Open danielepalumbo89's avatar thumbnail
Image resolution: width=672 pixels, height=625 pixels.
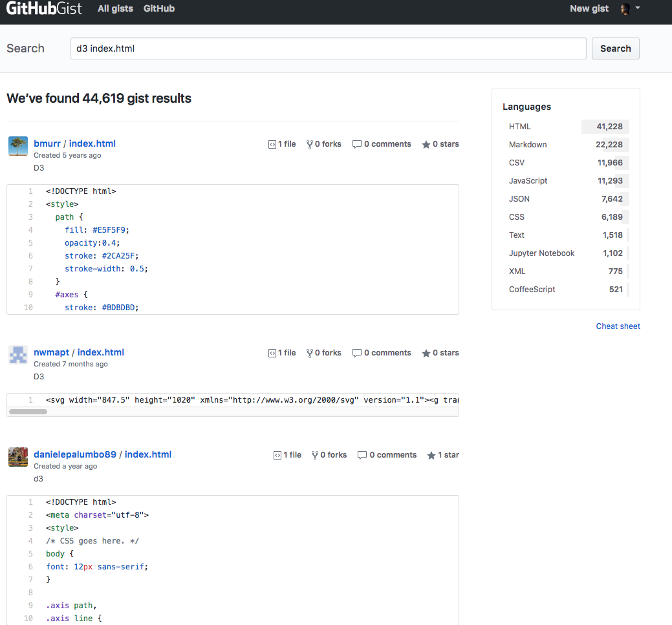click(18, 457)
